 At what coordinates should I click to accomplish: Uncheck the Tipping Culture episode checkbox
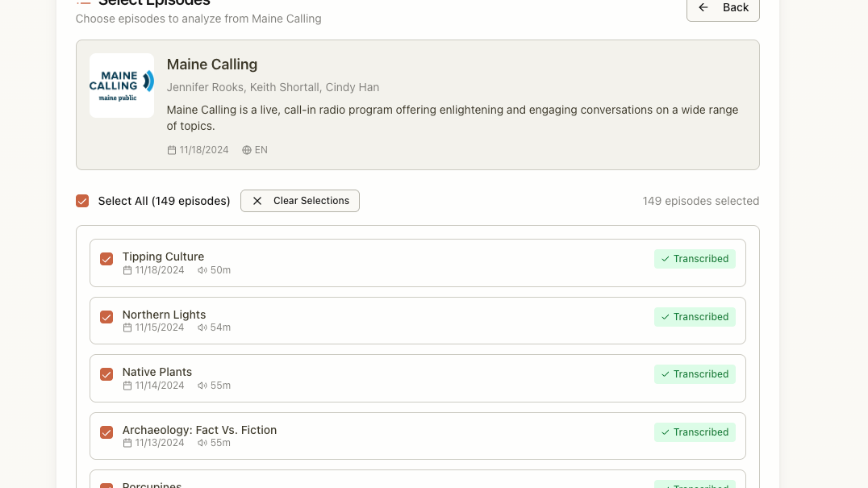pos(106,259)
